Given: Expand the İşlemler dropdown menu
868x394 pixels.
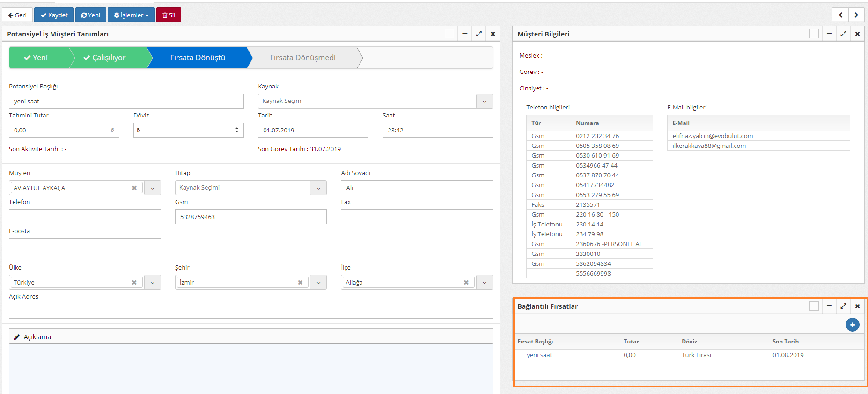Looking at the screenshot, I should [x=131, y=15].
